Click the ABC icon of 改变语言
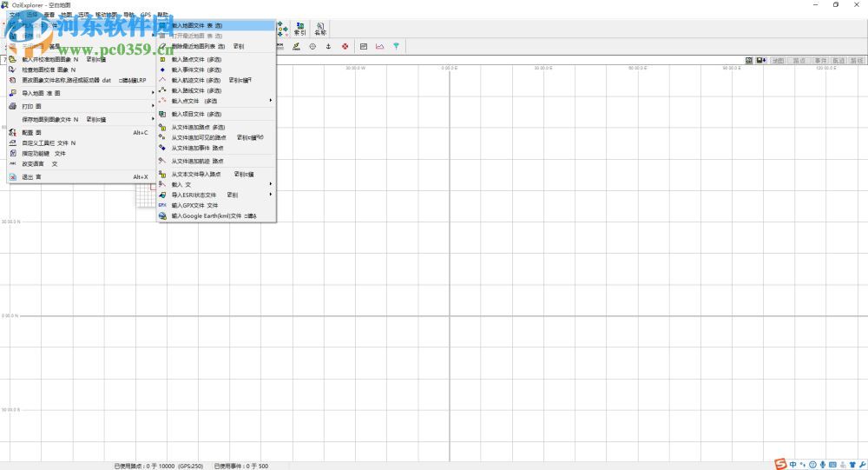The height and width of the screenshot is (470, 868). tap(13, 163)
